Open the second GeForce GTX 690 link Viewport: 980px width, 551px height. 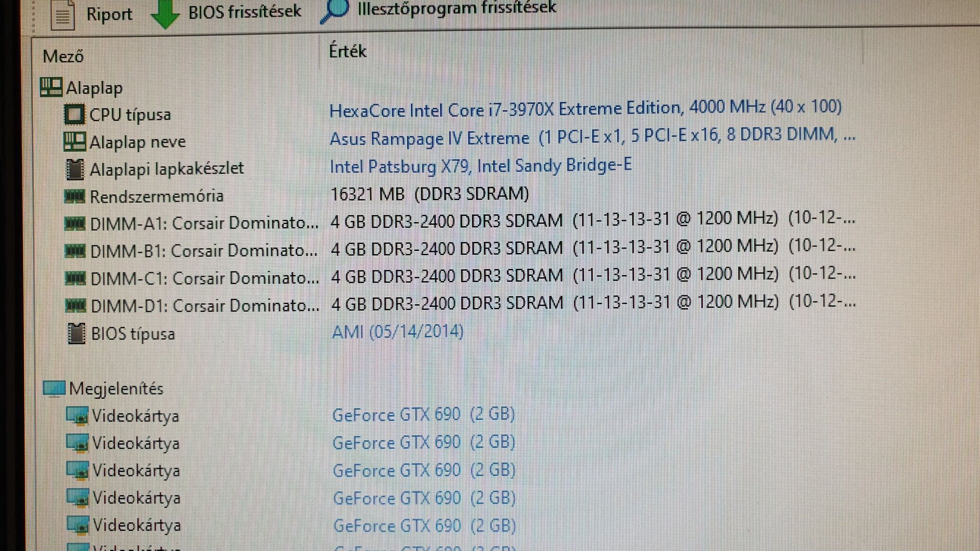[424, 442]
